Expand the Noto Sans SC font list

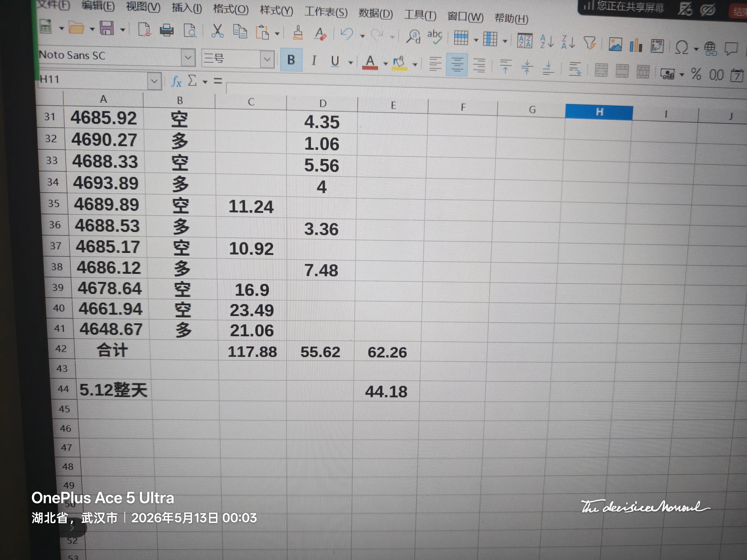pos(188,57)
